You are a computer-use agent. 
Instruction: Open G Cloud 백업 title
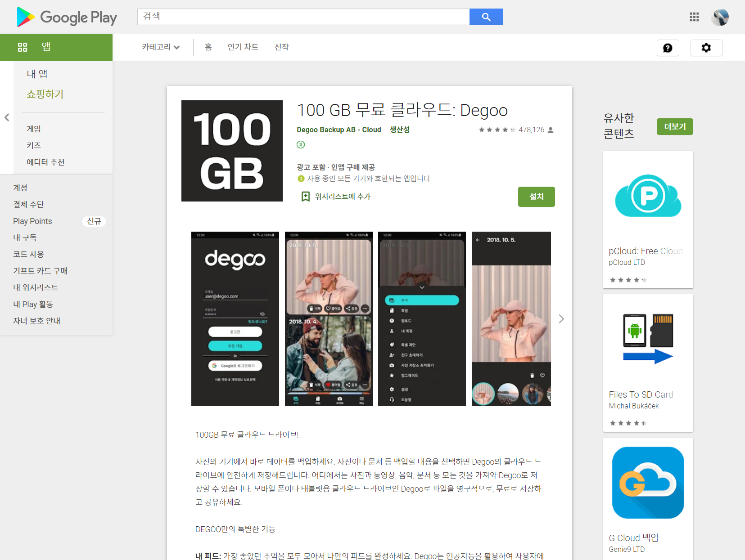click(x=634, y=538)
